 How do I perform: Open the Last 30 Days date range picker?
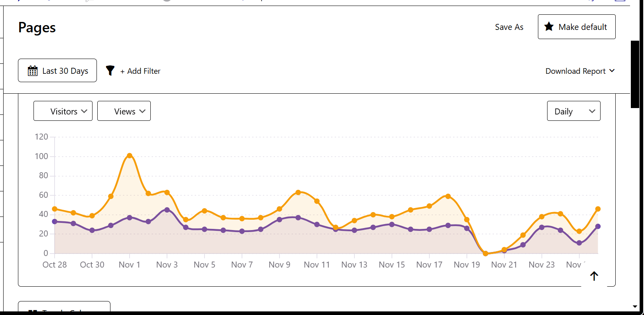57,71
